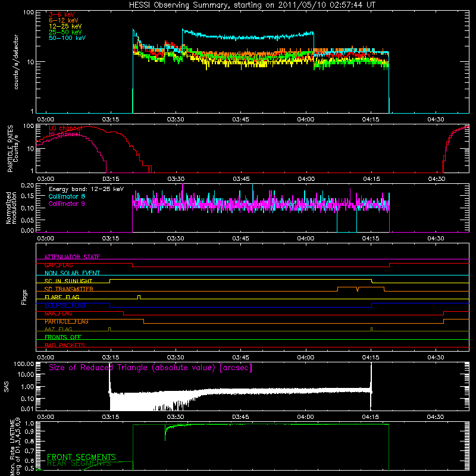
Task: Click the ECLIPSE_FLAG label
Action: [65, 305]
